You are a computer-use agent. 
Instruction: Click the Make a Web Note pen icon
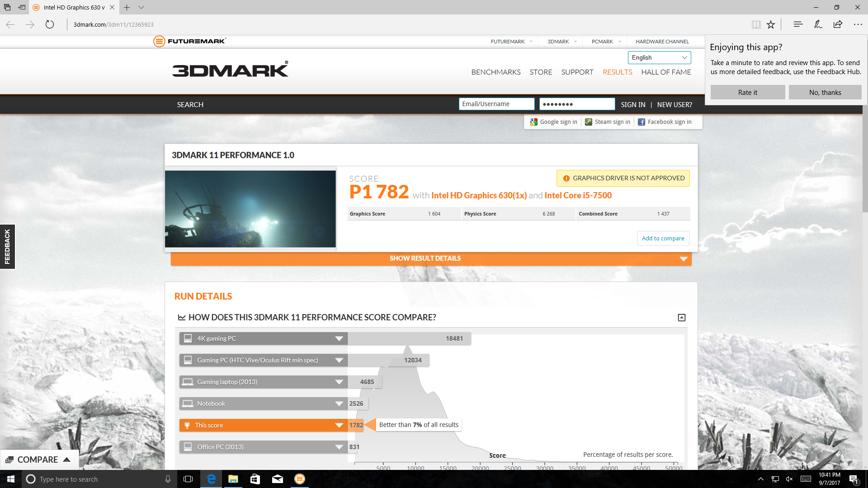pos(818,24)
